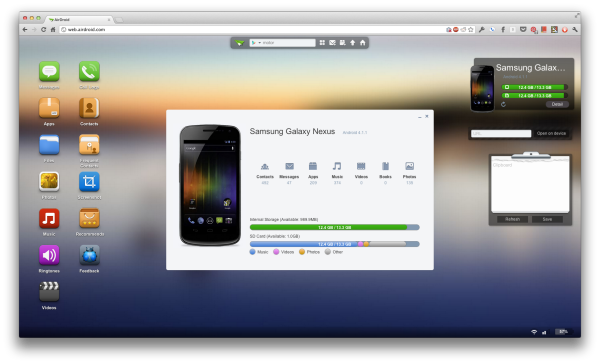Click inside the Clipboard text area
Viewport: 600px width, 364px height.
point(530,185)
